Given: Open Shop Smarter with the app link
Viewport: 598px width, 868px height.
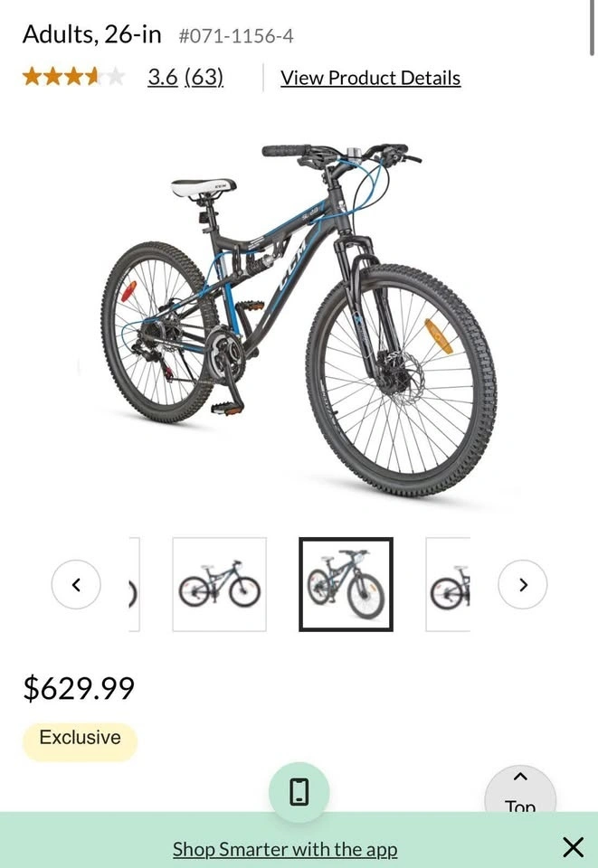Looking at the screenshot, I should point(285,849).
